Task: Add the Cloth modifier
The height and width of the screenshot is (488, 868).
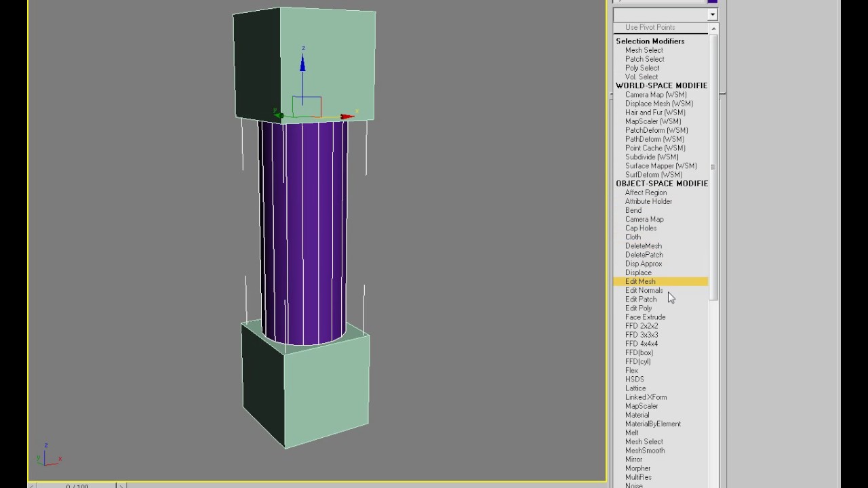Action: click(633, 237)
